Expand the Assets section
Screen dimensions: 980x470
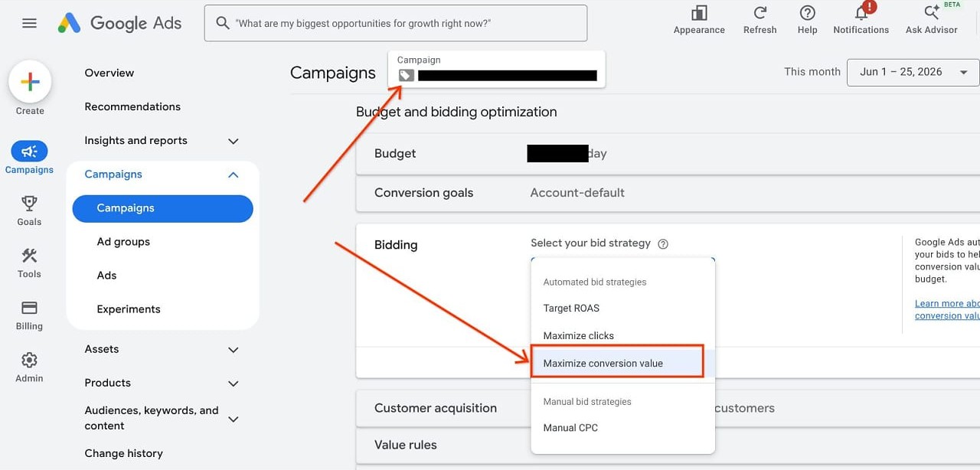(x=234, y=350)
